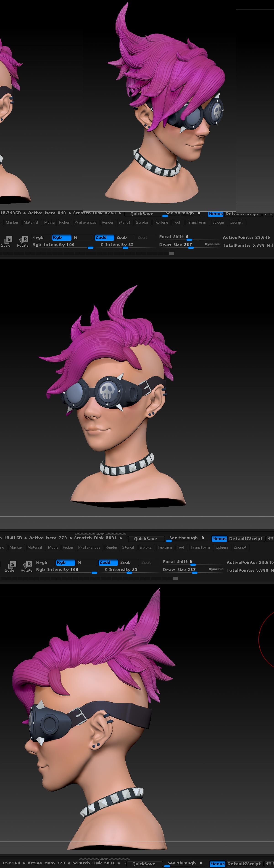
Task: Toggle Rgb in the Scratch Disk 5631 toolbar
Action: 65,562
